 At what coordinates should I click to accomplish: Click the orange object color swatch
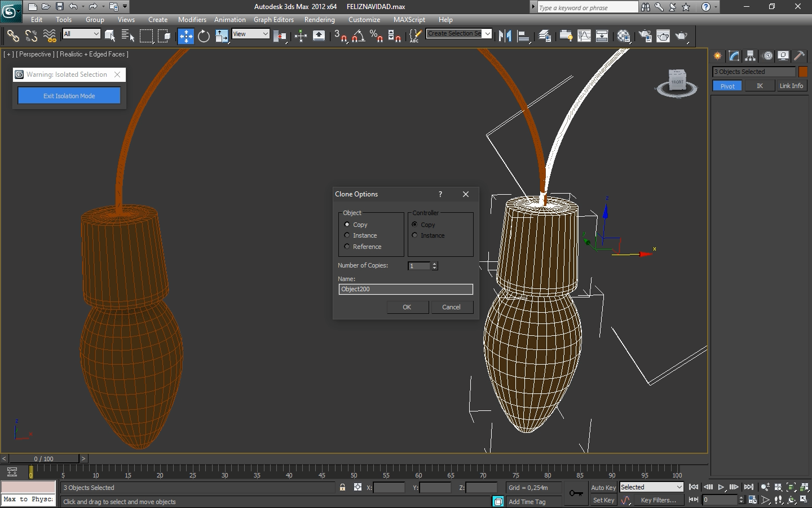point(803,72)
